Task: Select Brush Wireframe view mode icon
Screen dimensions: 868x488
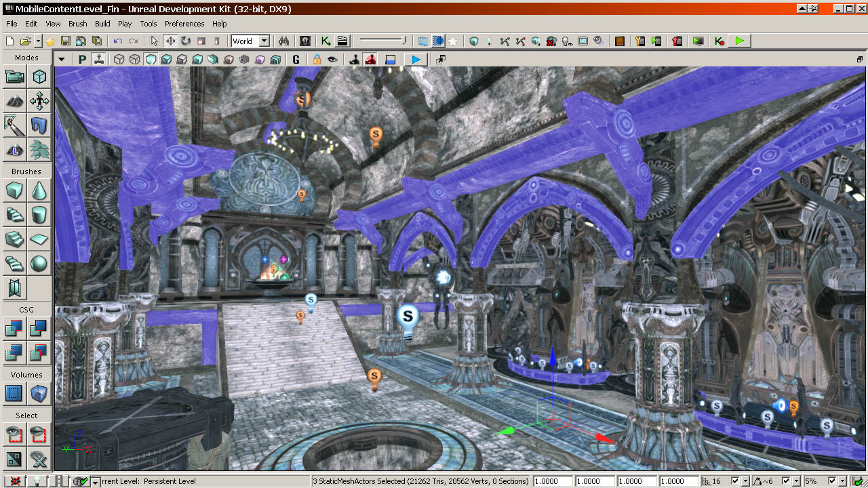Action: (x=119, y=60)
